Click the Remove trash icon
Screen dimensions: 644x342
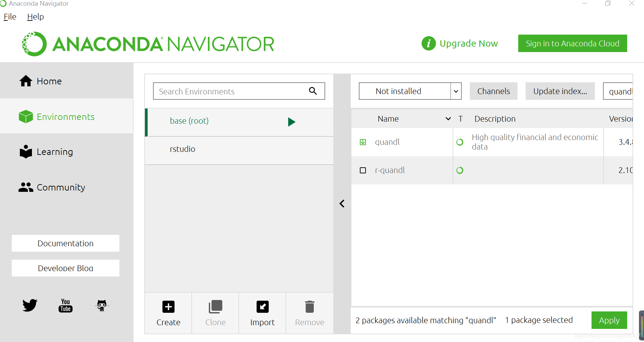[x=309, y=307]
